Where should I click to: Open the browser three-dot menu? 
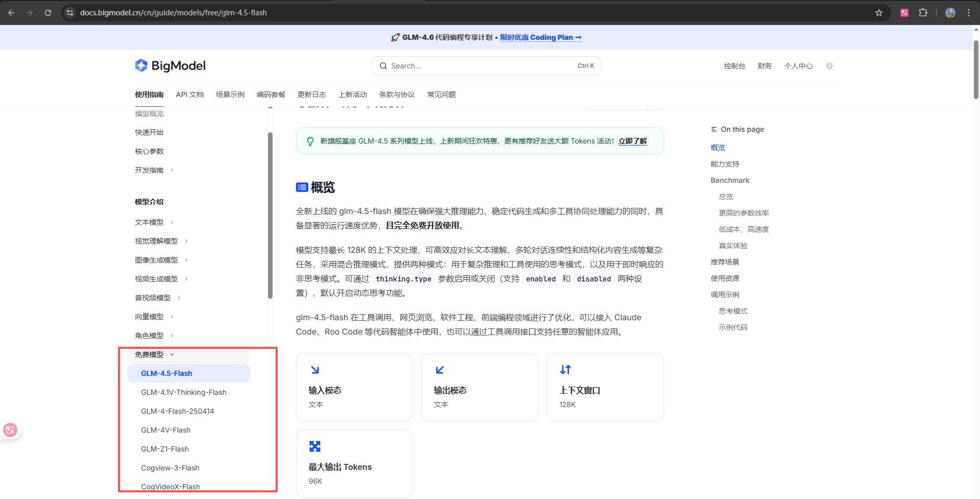tap(969, 13)
